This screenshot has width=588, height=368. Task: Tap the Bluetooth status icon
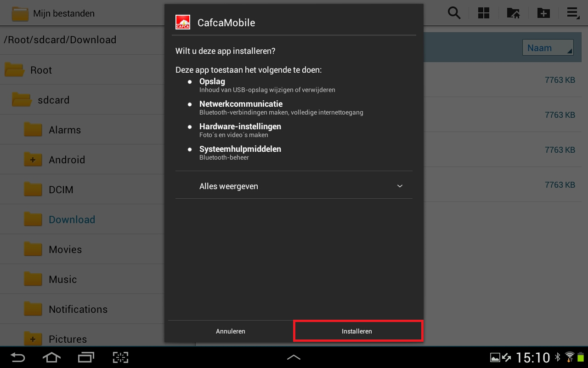point(558,357)
